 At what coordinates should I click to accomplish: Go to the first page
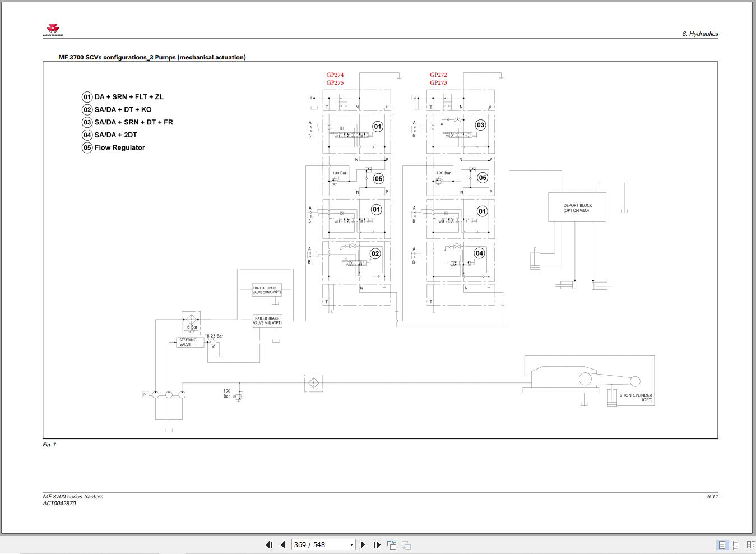pos(269,544)
